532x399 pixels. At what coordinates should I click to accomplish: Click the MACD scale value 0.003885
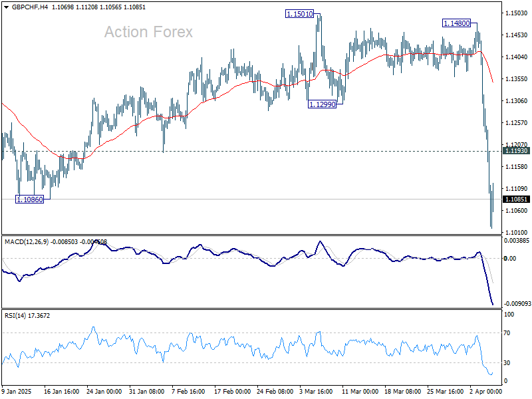517,241
